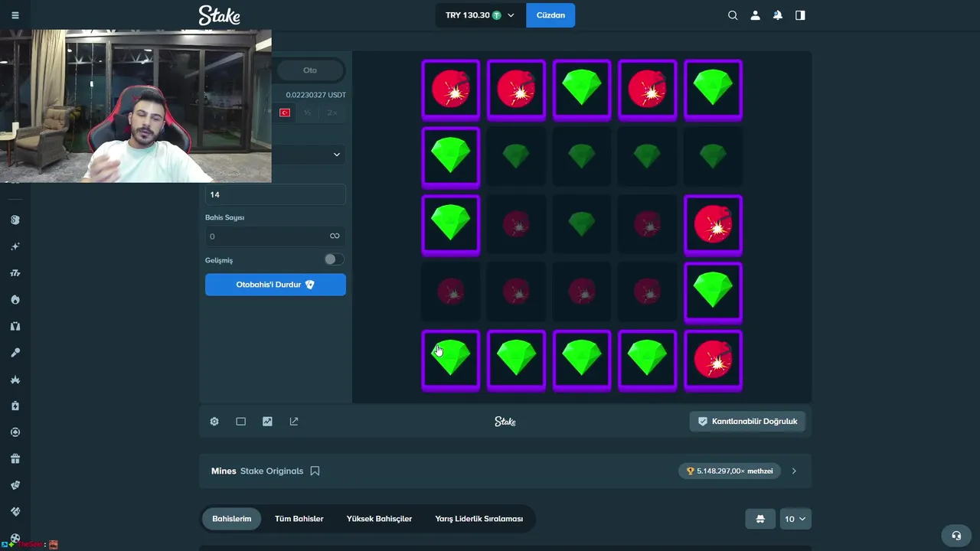Open the ticket sidebar icon
This screenshot has width=980, height=551.
pyautogui.click(x=15, y=511)
